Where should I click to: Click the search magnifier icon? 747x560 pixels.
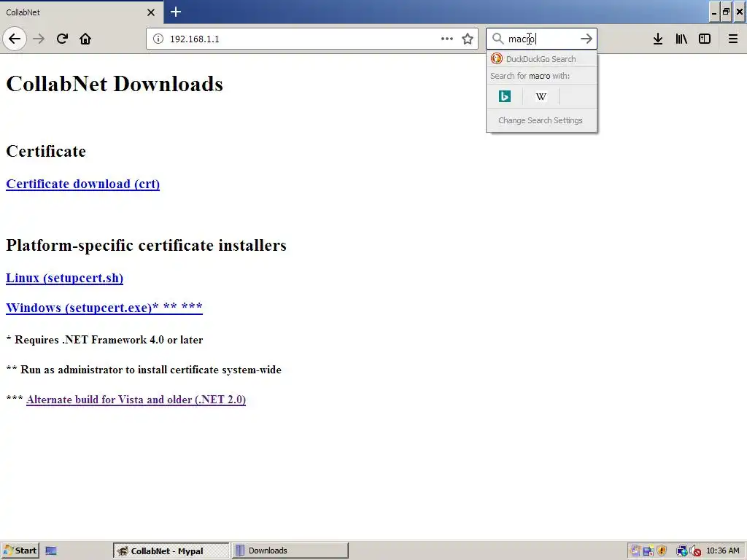point(498,39)
